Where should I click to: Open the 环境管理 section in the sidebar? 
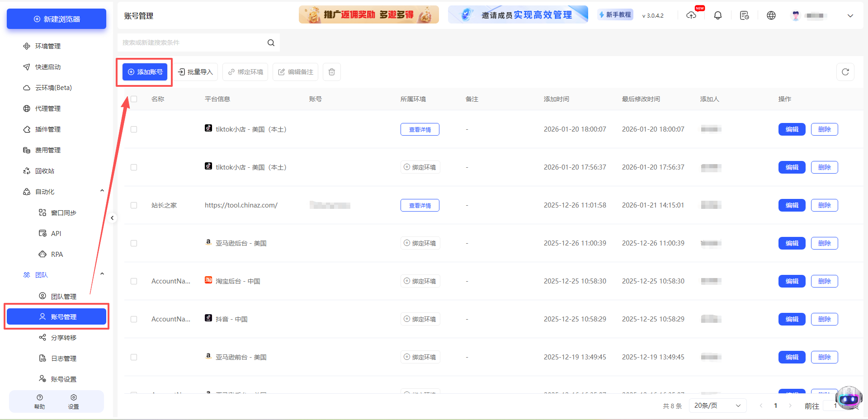[47, 46]
